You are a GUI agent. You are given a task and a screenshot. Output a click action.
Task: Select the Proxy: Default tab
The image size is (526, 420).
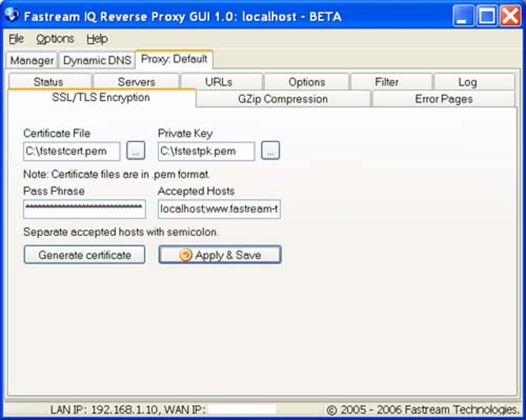(174, 59)
